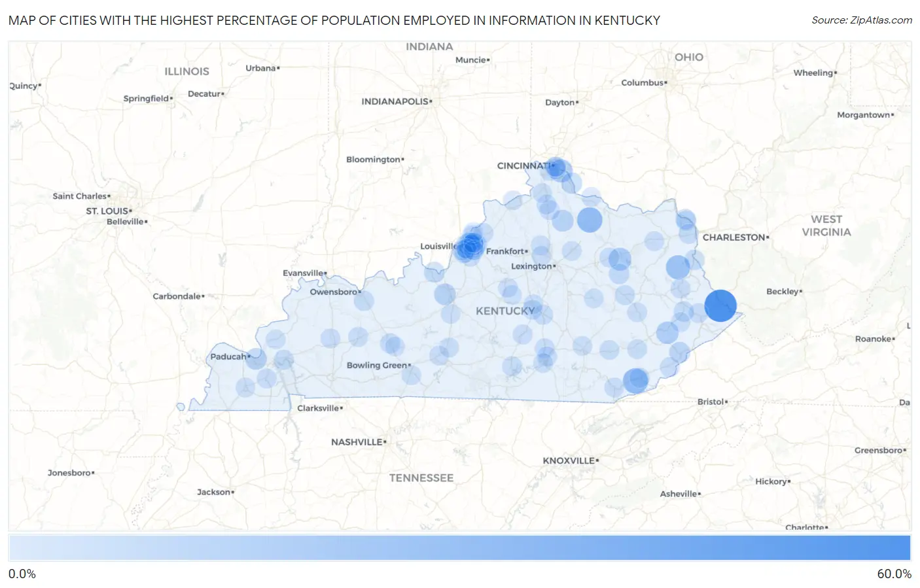Click the Clarksville city label
Screen dimensions: 920x588
pyautogui.click(x=319, y=408)
